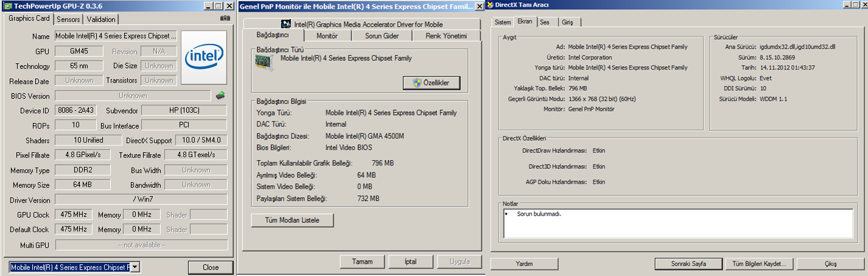
Task: Click the Sürüm value 8.15.10.2869
Action: [778, 57]
